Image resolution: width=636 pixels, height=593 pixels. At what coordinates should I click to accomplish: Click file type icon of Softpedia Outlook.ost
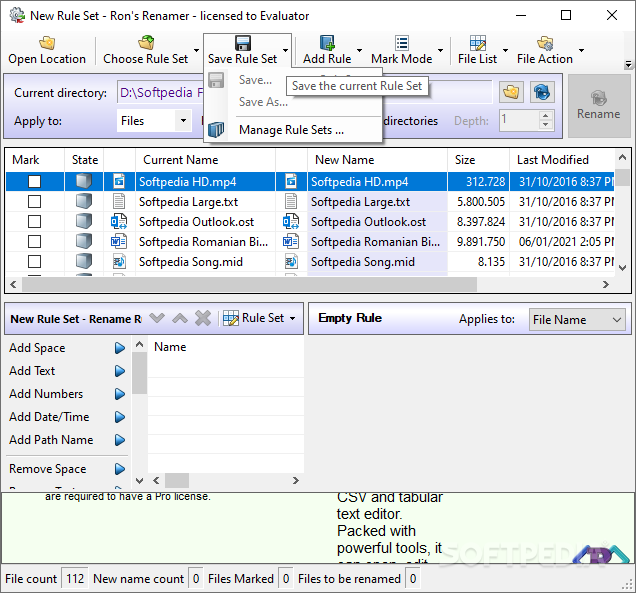pyautogui.click(x=119, y=221)
